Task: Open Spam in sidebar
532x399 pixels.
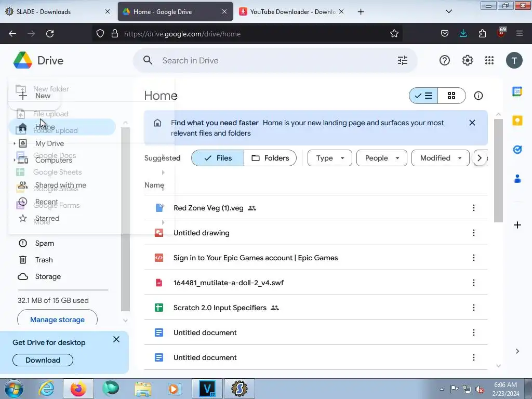Action: pyautogui.click(x=45, y=243)
